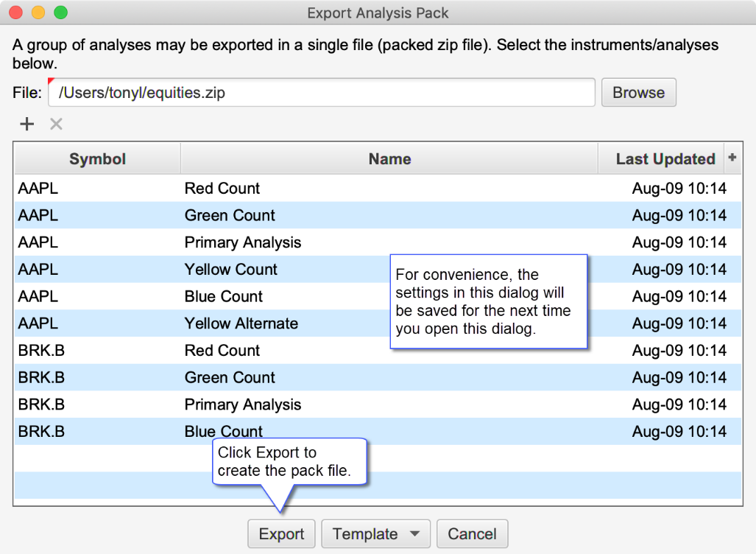Click the green maximize window button
This screenshot has width=756, height=554.
coord(60,13)
